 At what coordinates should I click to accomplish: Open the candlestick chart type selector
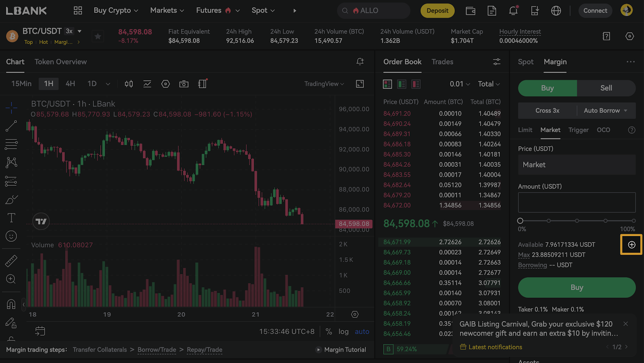(129, 84)
